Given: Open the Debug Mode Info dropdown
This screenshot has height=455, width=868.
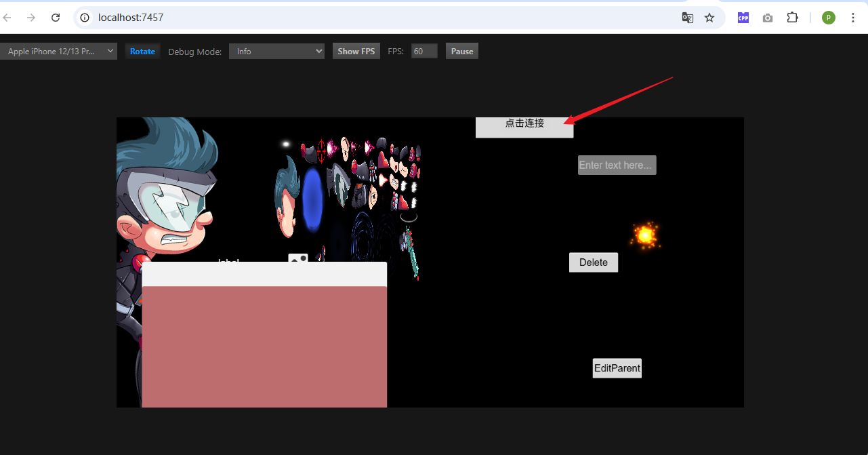Looking at the screenshot, I should point(276,52).
